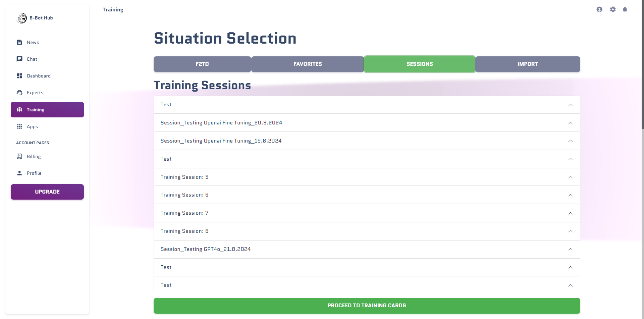The width and height of the screenshot is (644, 319).
Task: Expand Session_Testing GPT4o_21.8.2024 chevron
Action: pyautogui.click(x=570, y=249)
